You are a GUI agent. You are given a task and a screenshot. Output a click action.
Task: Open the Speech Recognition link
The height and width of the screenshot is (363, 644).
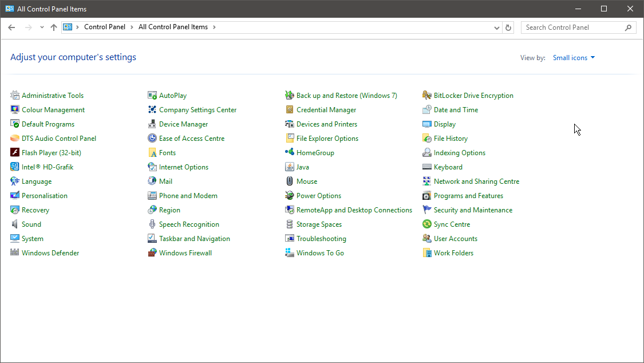pyautogui.click(x=189, y=224)
